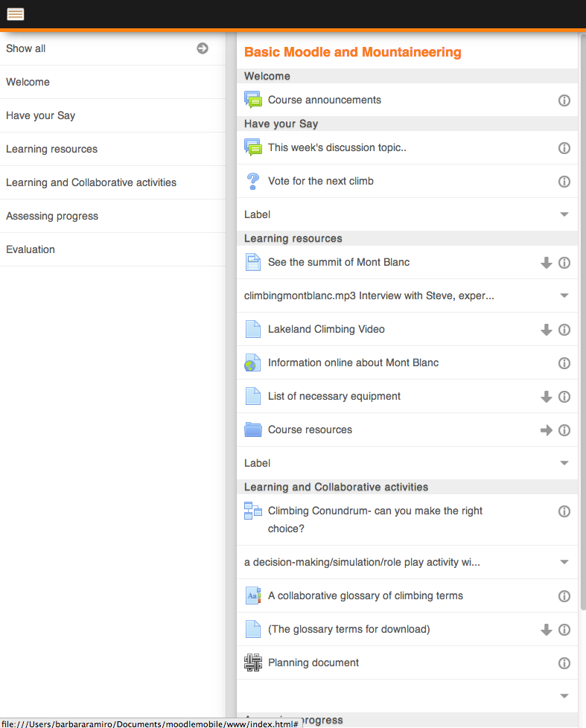
Task: Select Assessing progress in sidebar
Action: coord(113,216)
